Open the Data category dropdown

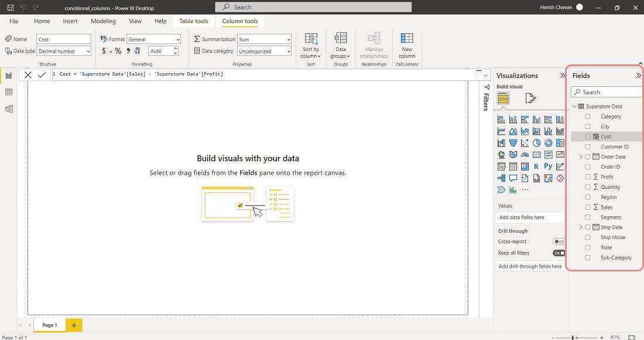pyautogui.click(x=264, y=51)
